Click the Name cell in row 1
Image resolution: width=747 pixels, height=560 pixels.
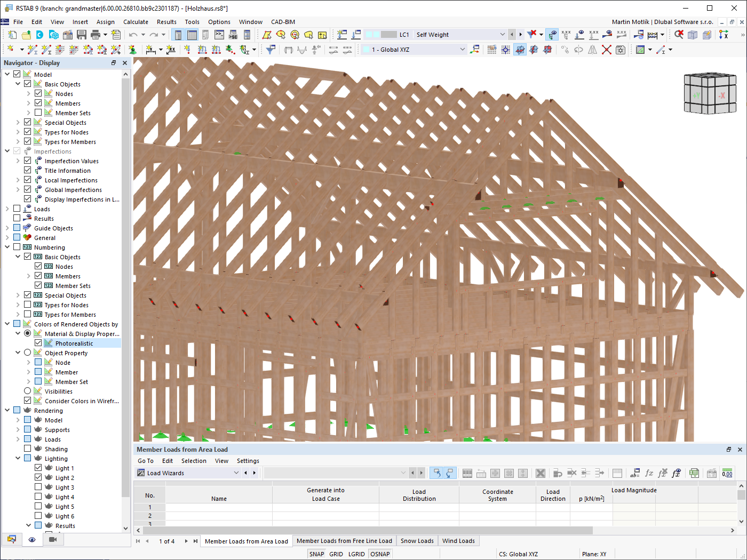219,507
